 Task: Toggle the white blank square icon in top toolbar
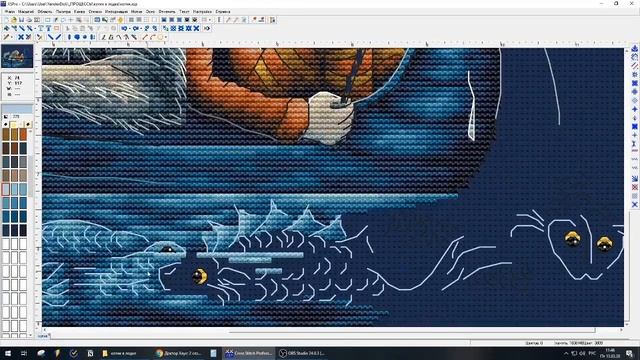point(155,20)
